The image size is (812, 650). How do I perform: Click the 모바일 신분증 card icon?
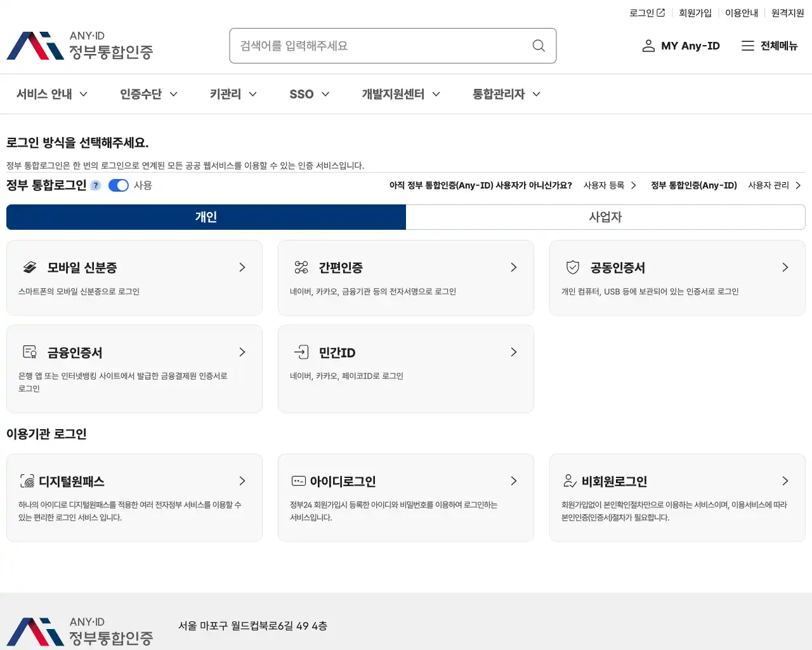[x=30, y=267]
